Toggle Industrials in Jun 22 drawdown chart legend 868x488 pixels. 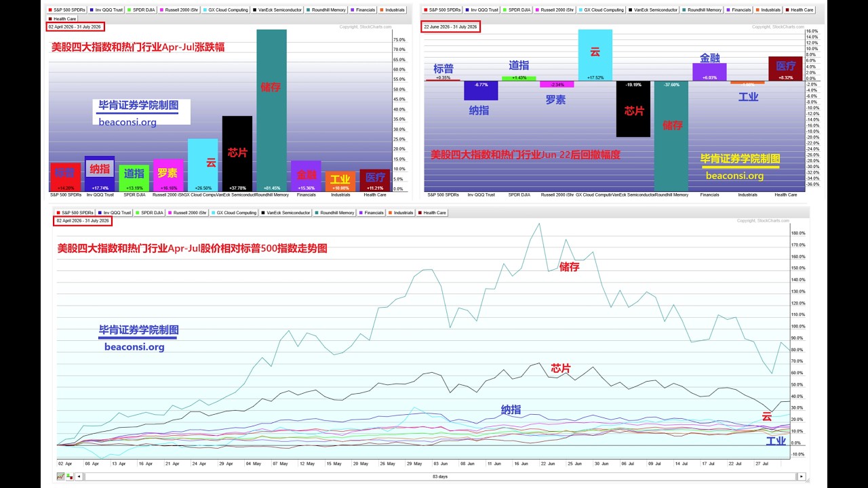768,10
